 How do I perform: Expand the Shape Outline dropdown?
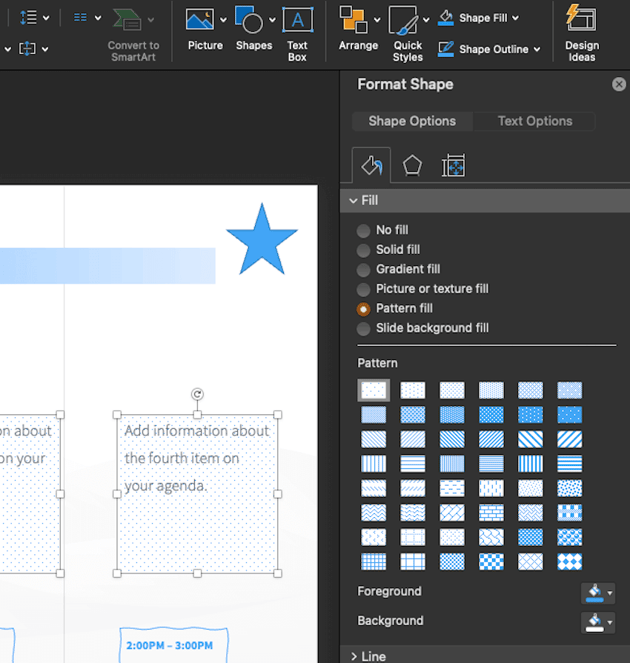(x=537, y=49)
